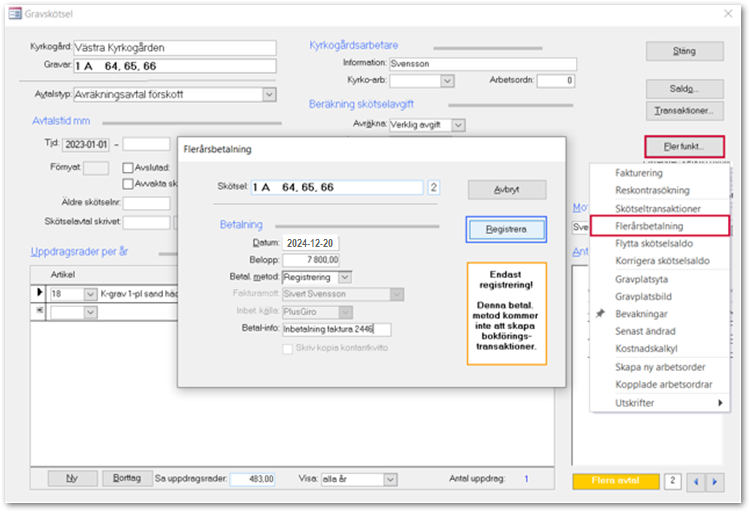Expand the Utskrifter submenu arrow
The image size is (750, 512).
click(x=720, y=403)
